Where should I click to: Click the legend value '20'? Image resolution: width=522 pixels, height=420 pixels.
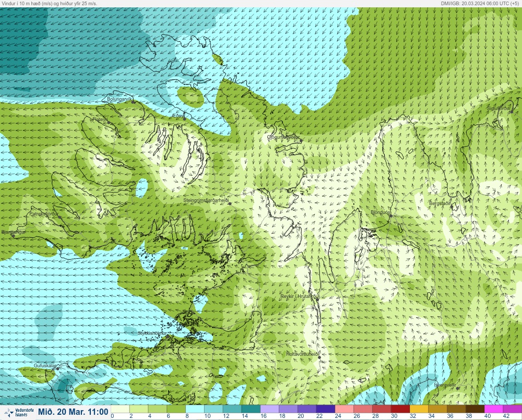pyautogui.click(x=301, y=416)
